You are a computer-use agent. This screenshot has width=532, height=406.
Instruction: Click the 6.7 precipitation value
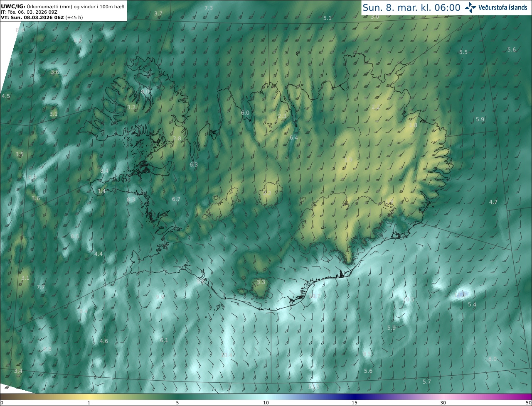pyautogui.click(x=176, y=199)
